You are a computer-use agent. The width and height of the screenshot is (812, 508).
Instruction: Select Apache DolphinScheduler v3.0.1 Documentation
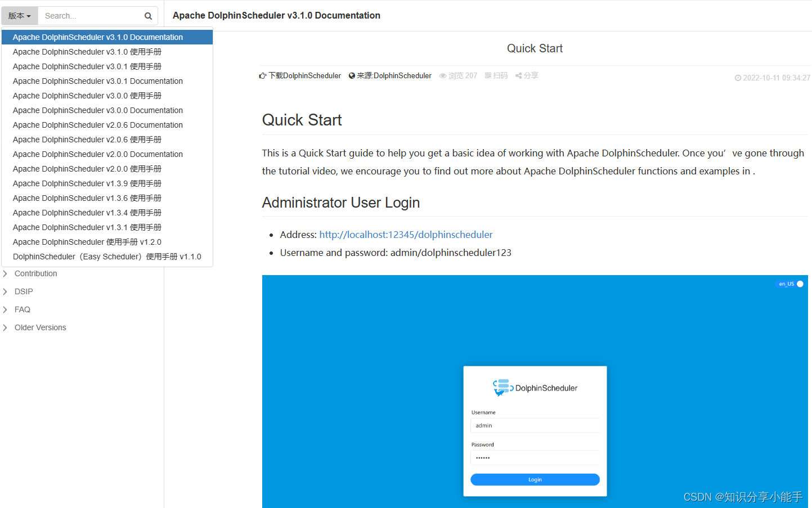pos(107,81)
